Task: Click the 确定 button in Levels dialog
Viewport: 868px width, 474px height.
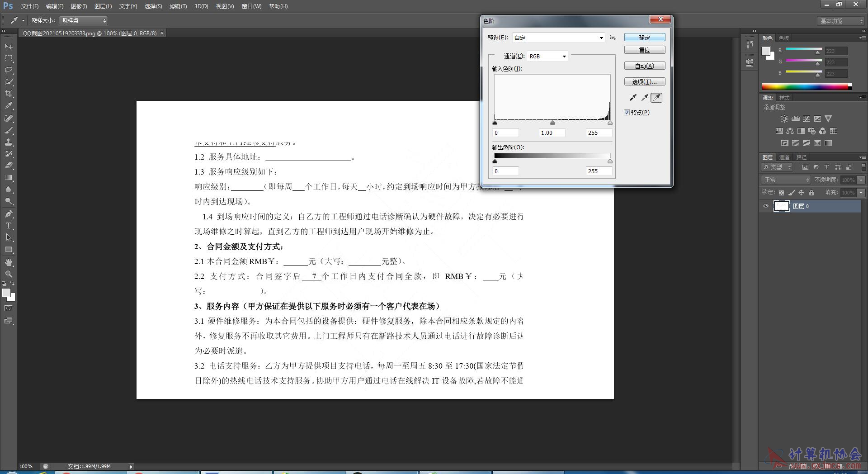Action: tap(645, 38)
